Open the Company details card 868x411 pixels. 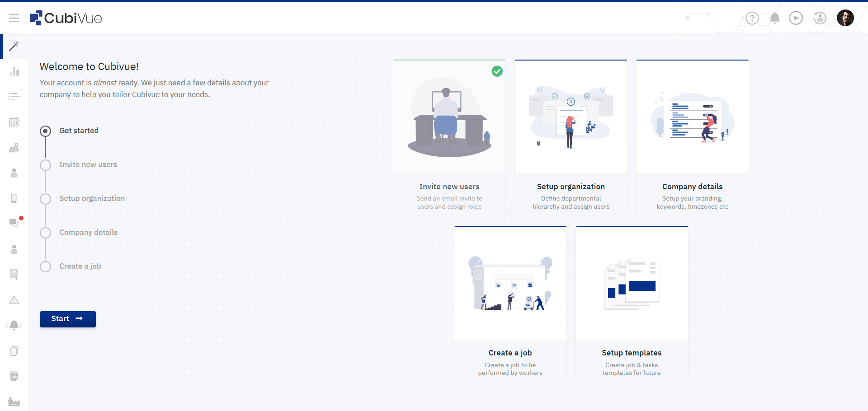pyautogui.click(x=692, y=138)
